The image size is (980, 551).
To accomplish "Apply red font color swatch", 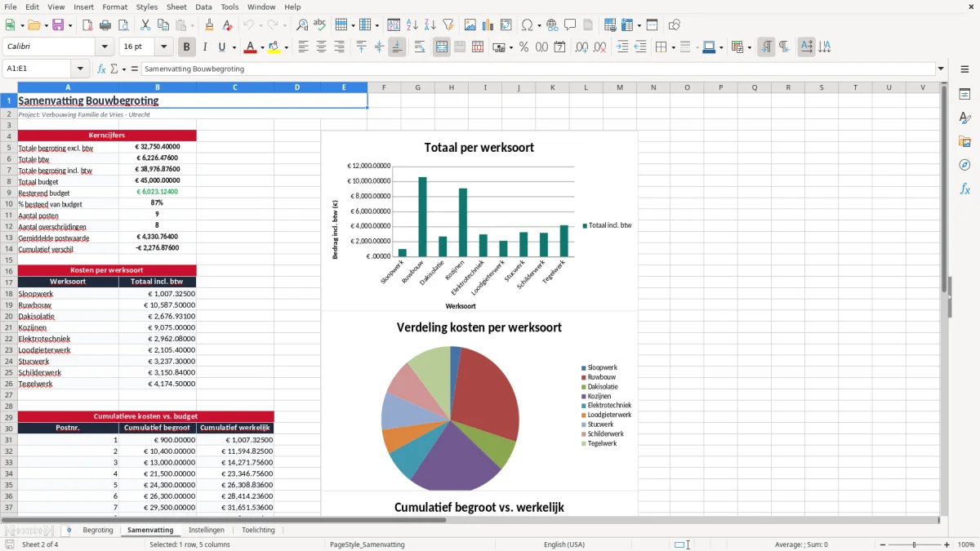I will pyautogui.click(x=250, y=47).
